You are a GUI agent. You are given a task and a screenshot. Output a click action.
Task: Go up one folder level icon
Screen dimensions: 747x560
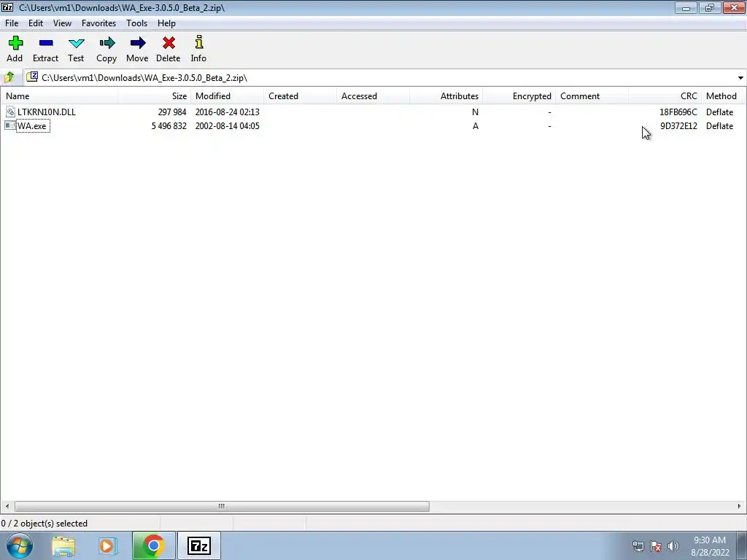[x=9, y=77]
